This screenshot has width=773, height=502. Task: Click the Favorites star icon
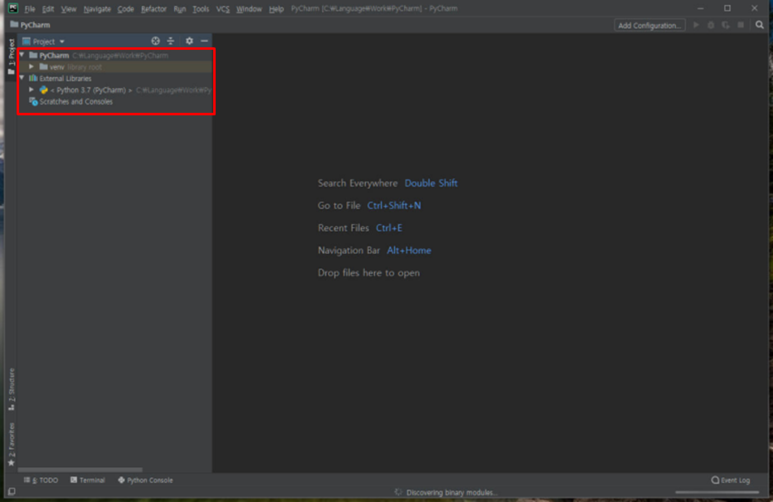click(11, 463)
